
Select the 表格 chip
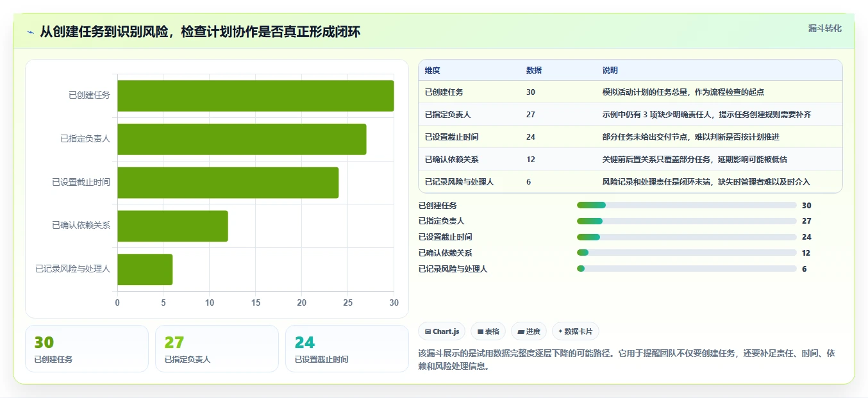tap(488, 331)
